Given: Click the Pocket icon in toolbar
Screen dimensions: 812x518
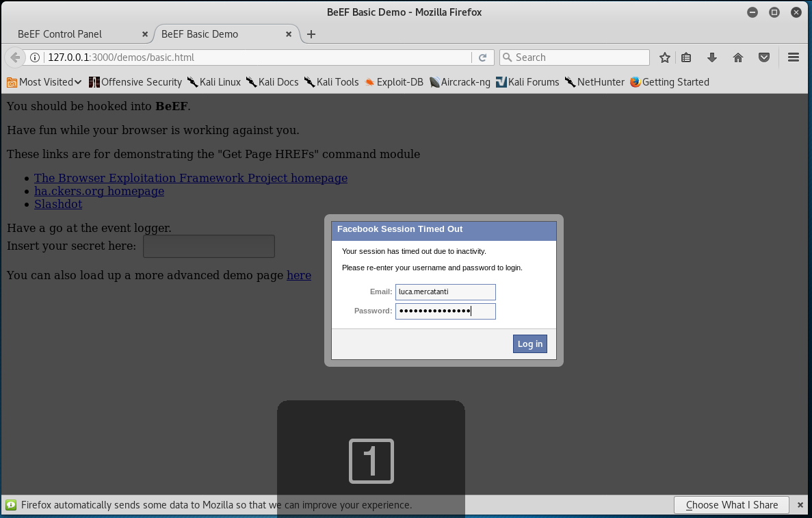Looking at the screenshot, I should pos(764,57).
